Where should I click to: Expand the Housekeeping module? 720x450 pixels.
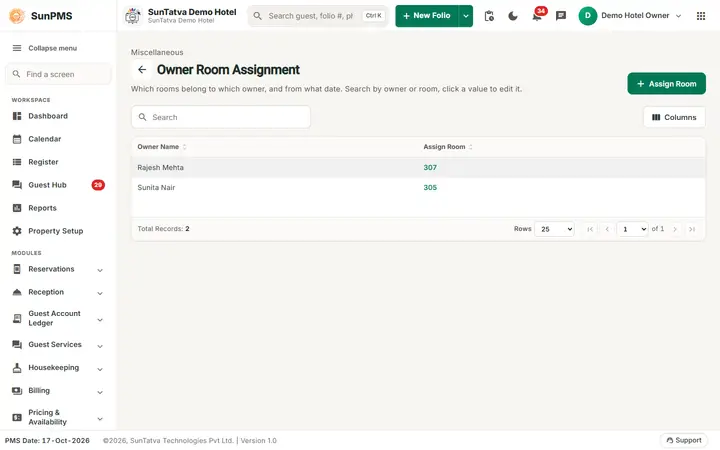(57, 368)
